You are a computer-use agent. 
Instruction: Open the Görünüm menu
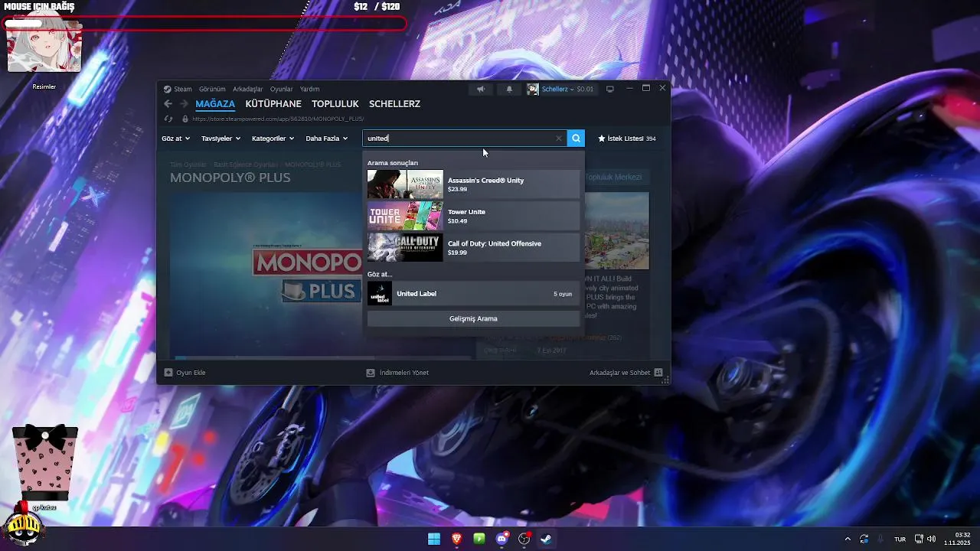tap(212, 89)
